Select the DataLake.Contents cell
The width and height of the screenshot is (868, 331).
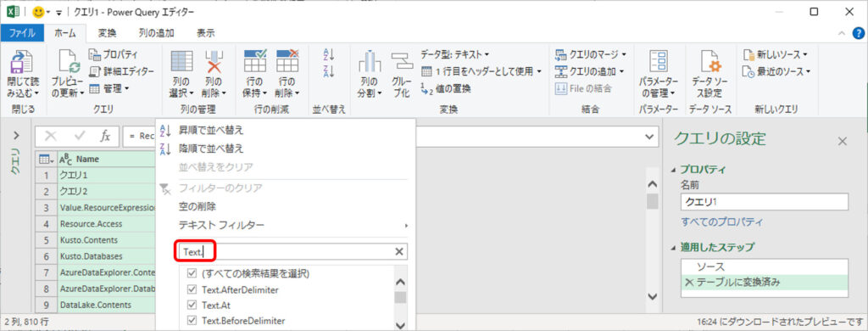point(107,305)
